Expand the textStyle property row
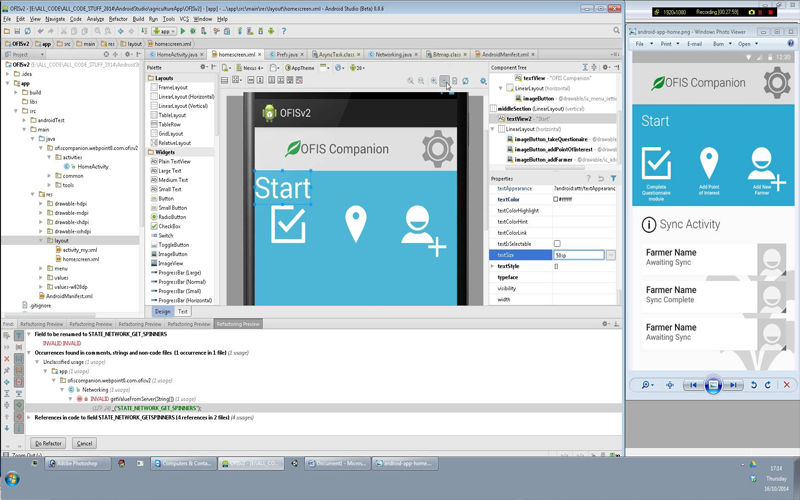Image resolution: width=800 pixels, height=500 pixels. (493, 266)
